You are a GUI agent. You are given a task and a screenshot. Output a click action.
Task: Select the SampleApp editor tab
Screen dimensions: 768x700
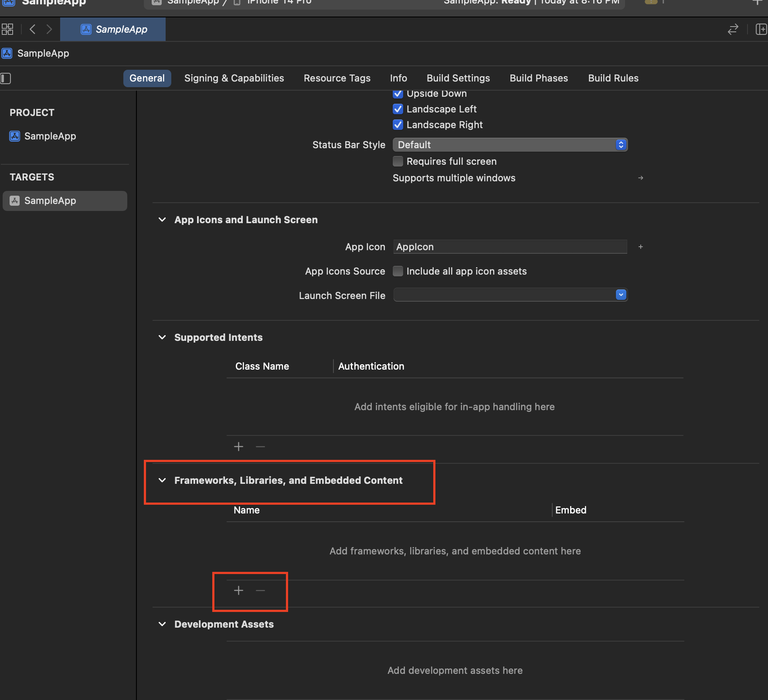(x=113, y=29)
